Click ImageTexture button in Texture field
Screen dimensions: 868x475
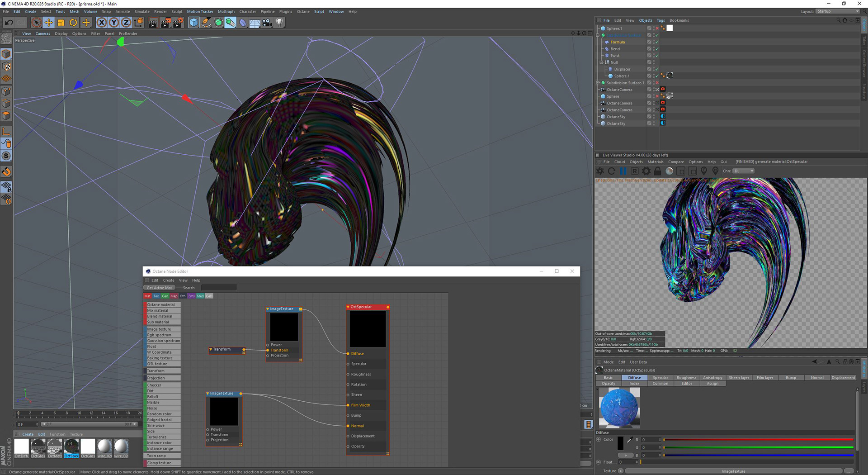coord(733,471)
